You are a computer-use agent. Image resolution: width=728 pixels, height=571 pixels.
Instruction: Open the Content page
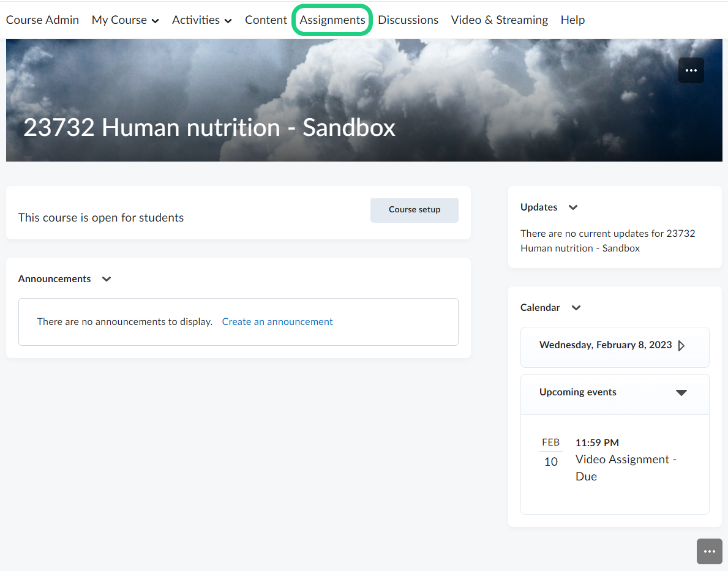click(x=266, y=20)
